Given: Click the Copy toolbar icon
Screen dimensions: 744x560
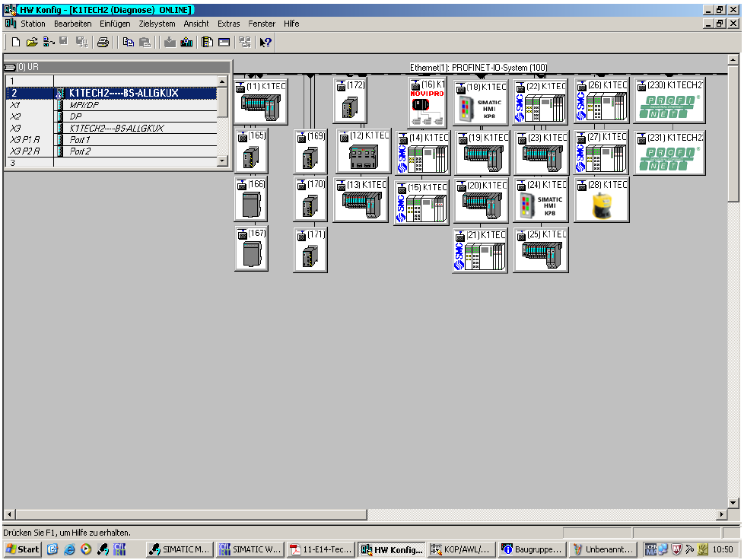Looking at the screenshot, I should pos(128,43).
